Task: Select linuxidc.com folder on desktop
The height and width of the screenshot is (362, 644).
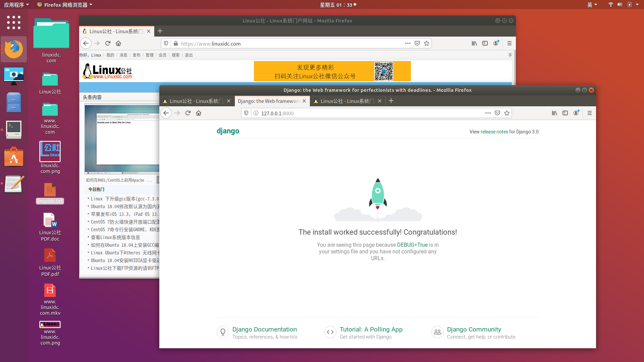Action: (x=51, y=41)
